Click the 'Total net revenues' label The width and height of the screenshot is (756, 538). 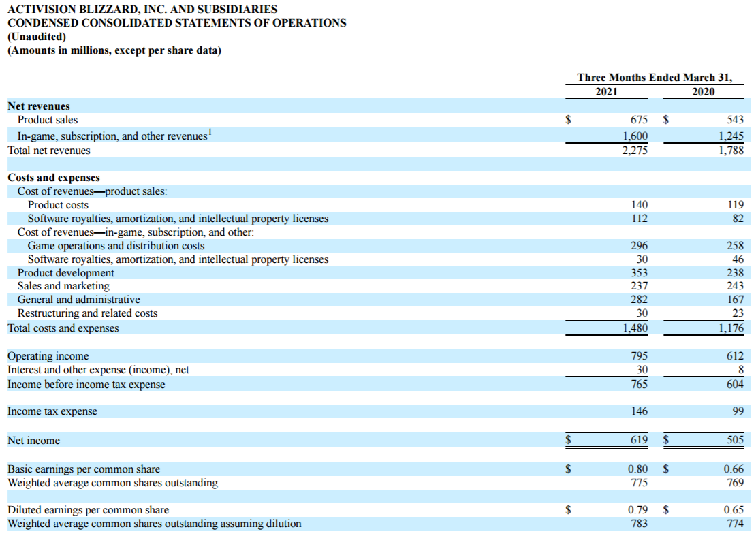tap(48, 151)
